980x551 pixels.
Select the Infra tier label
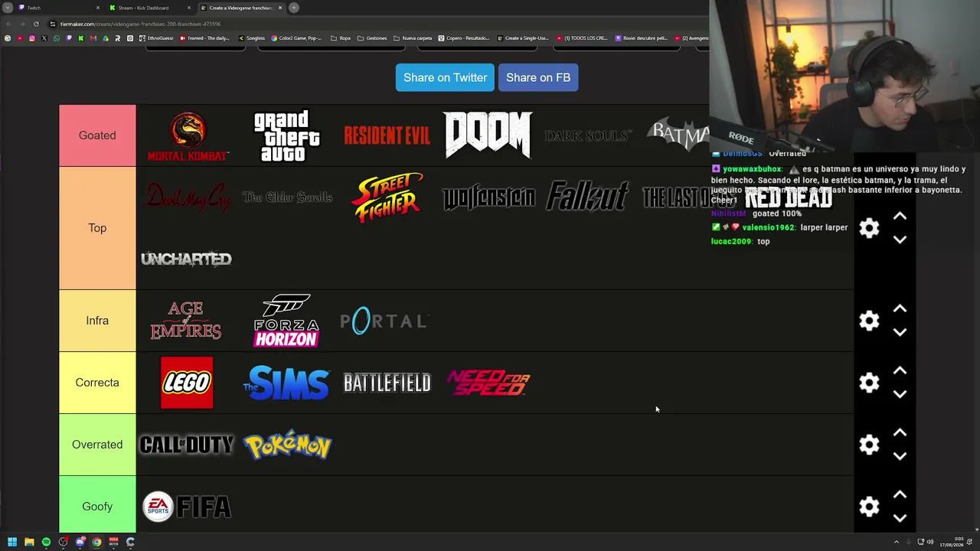97,321
